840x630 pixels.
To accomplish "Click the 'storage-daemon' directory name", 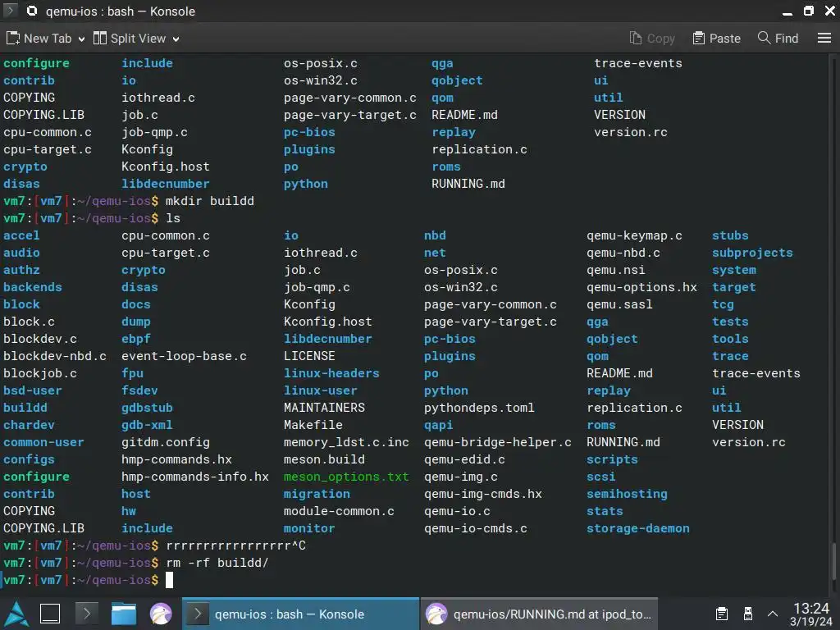I will point(638,528).
